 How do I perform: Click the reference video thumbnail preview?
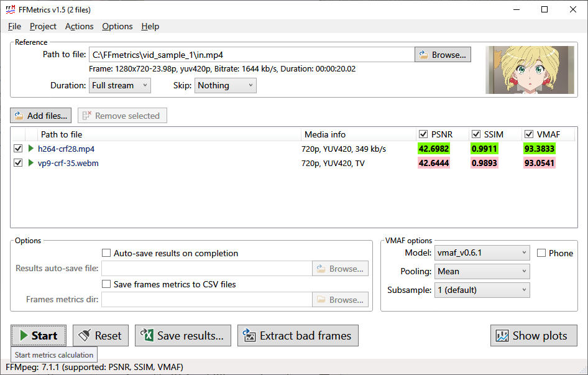click(530, 70)
